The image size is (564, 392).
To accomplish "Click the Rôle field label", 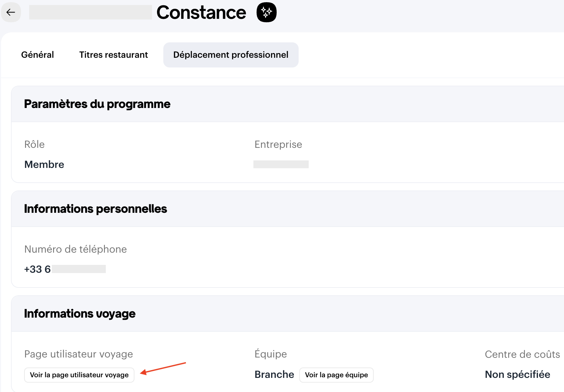I will (x=35, y=144).
